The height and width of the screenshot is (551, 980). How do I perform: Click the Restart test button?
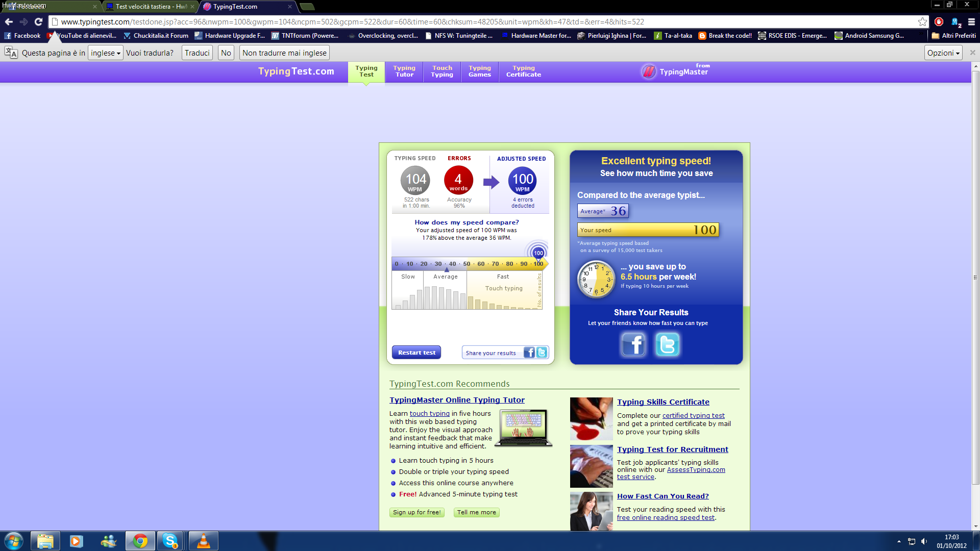pyautogui.click(x=416, y=353)
